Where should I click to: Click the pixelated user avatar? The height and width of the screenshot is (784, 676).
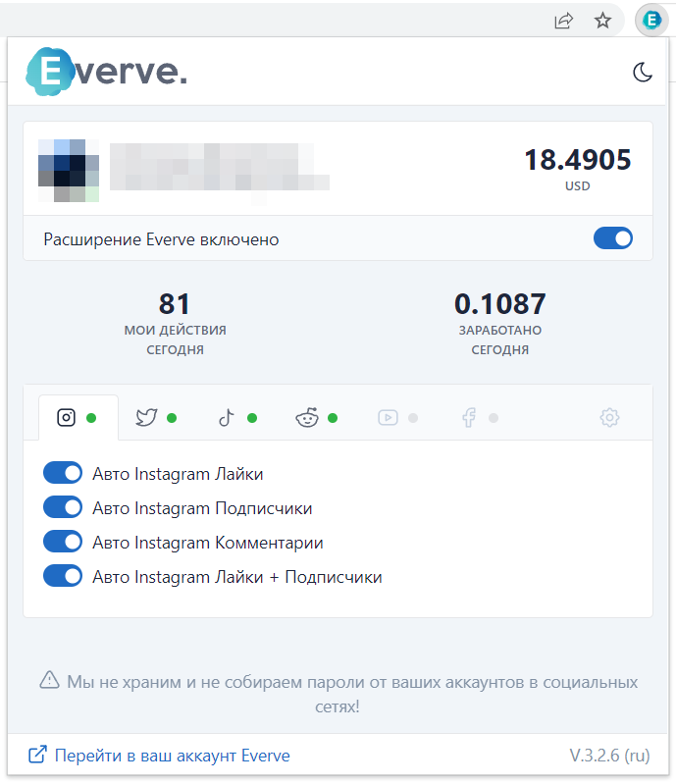click(69, 171)
